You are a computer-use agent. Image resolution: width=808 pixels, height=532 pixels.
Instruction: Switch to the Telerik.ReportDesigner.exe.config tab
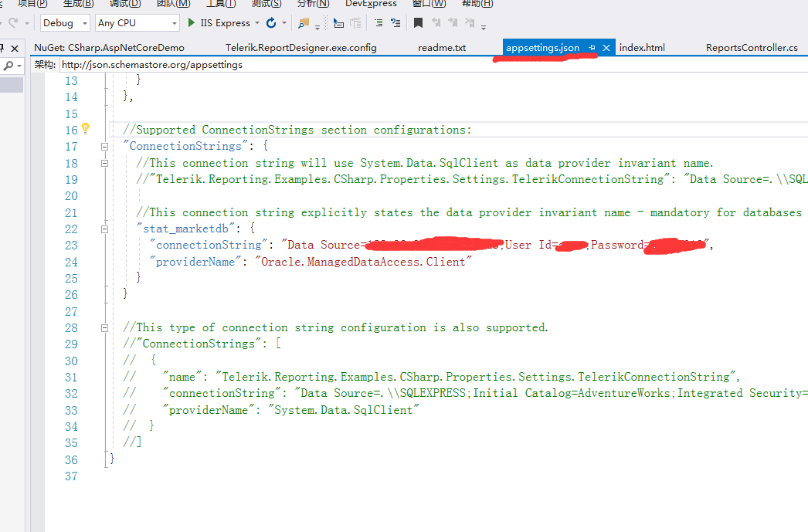click(x=301, y=48)
